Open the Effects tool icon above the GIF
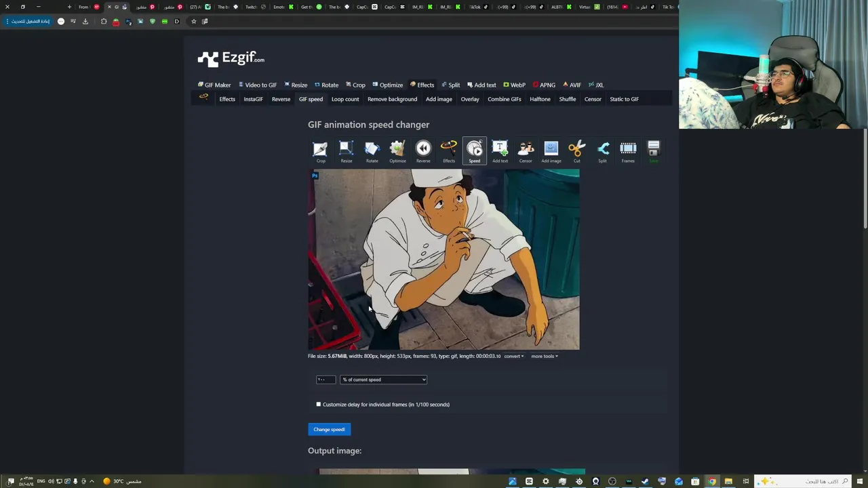 click(x=449, y=151)
